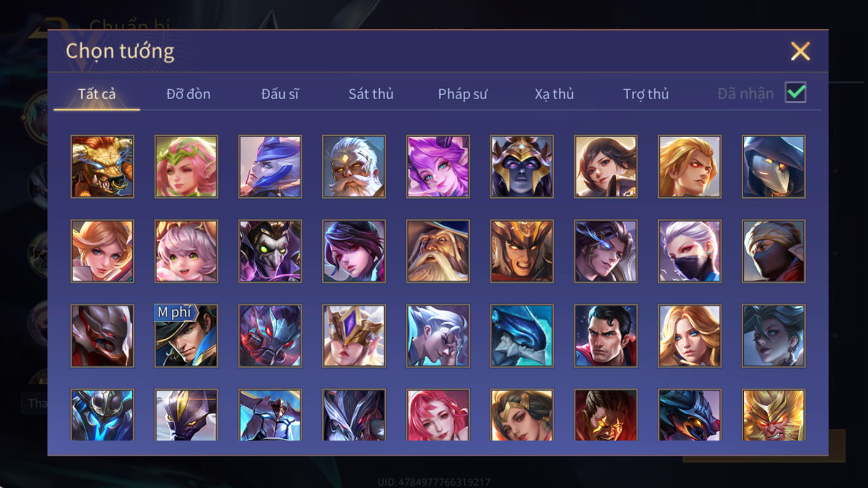View the 'Trợ thủ' heroes tab
868x488 pixels.
pos(646,94)
